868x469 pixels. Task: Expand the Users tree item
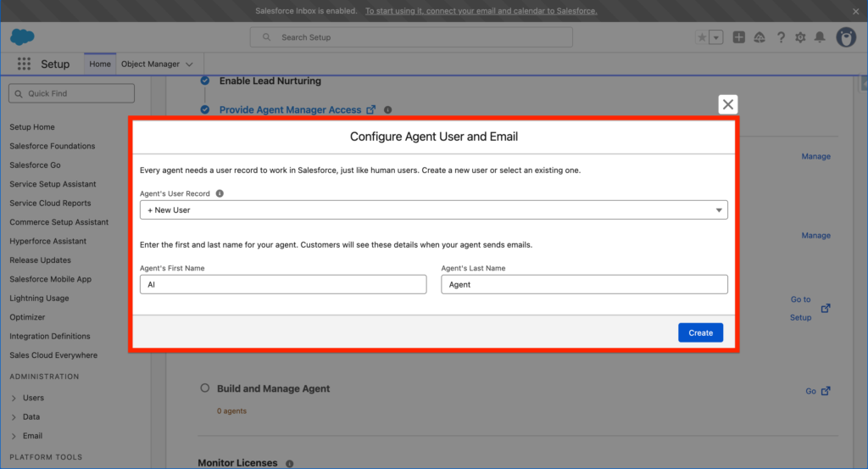pos(14,398)
